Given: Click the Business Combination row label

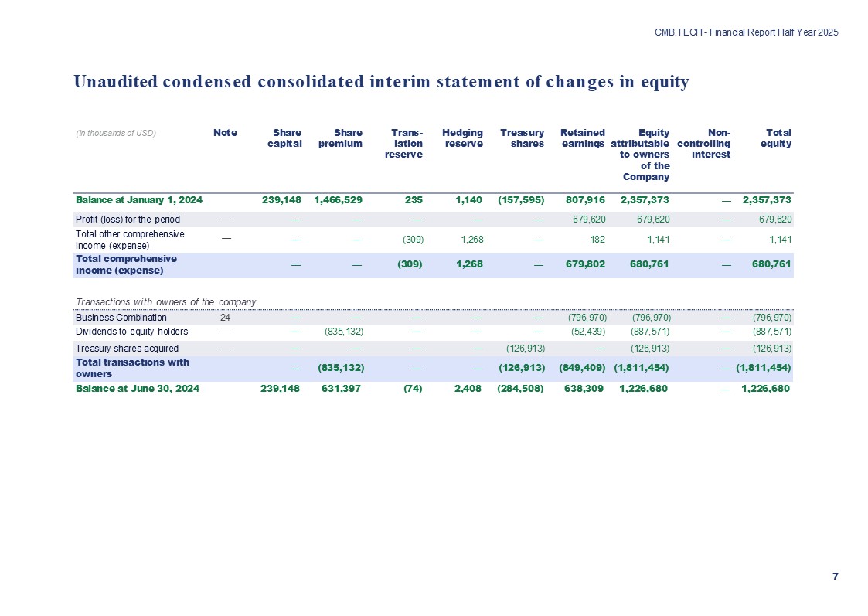Looking at the screenshot, I should [x=121, y=317].
